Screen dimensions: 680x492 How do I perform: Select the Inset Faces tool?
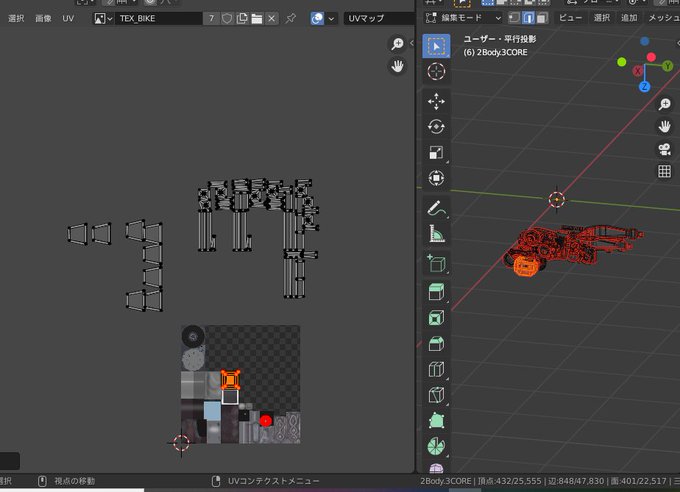[436, 317]
